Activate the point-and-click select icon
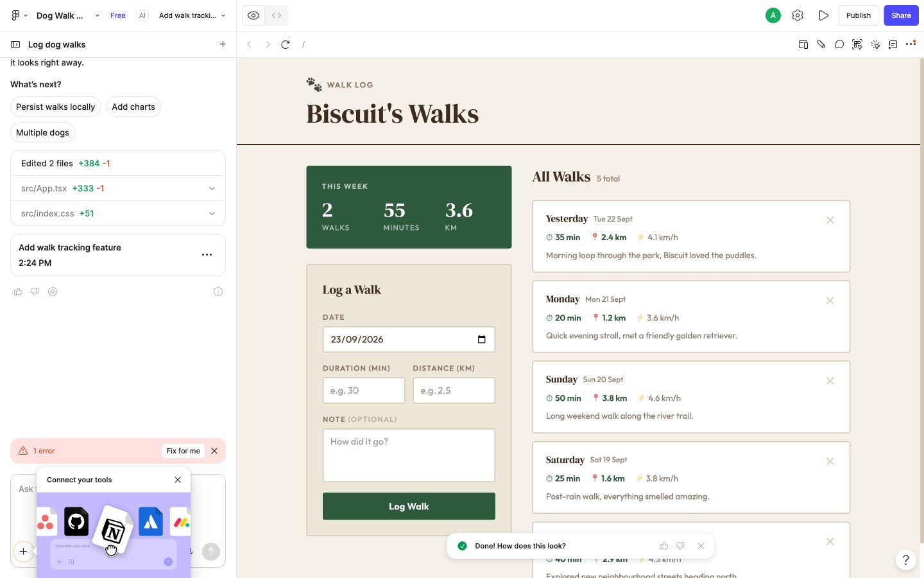Image resolution: width=924 pixels, height=578 pixels. 875,44
